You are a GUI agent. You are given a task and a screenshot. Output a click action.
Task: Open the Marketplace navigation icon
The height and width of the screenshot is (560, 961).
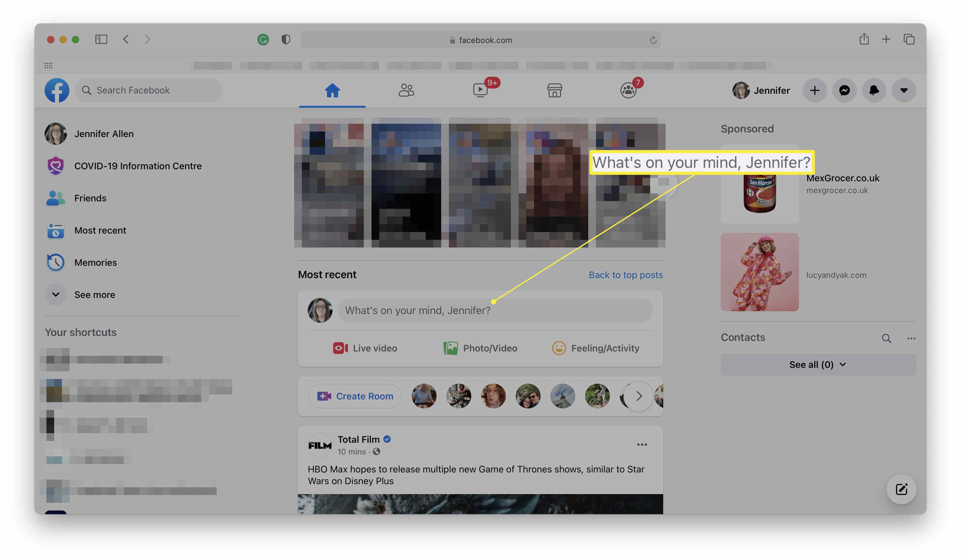[554, 89]
